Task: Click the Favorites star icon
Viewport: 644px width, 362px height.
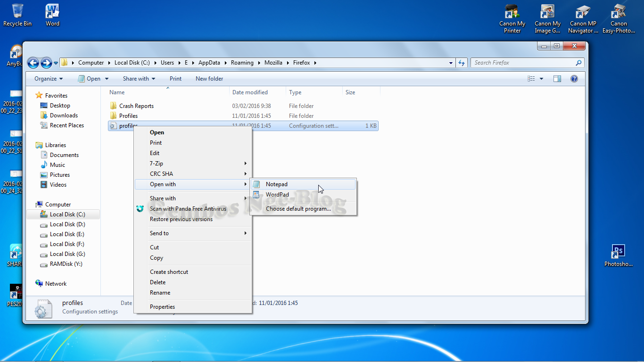Action: 39,95
